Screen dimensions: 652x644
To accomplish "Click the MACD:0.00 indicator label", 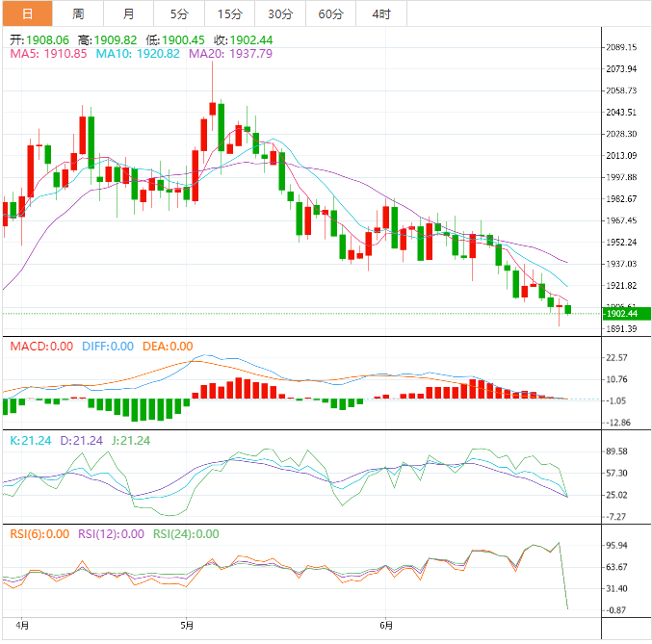I will tap(40, 347).
